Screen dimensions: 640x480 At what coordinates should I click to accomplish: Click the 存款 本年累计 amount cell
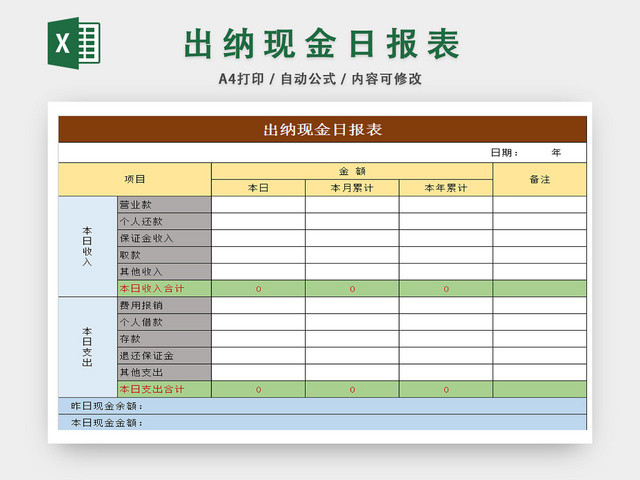[446, 339]
